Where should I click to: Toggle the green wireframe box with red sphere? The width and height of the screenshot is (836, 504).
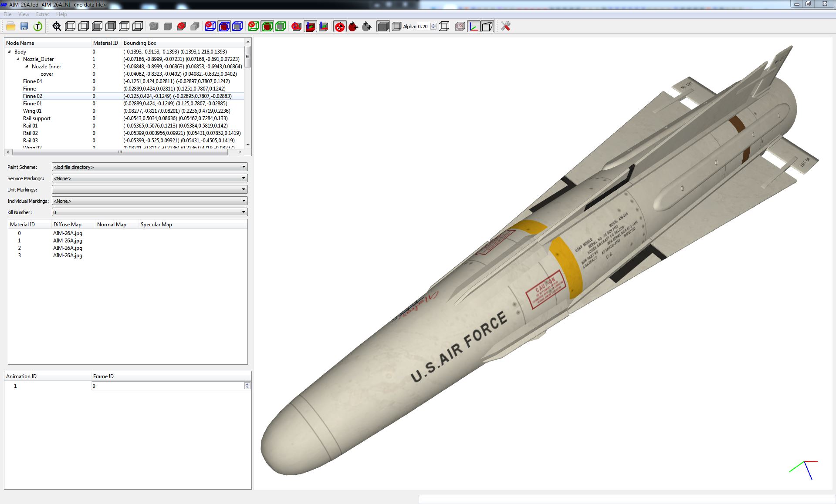click(x=267, y=27)
